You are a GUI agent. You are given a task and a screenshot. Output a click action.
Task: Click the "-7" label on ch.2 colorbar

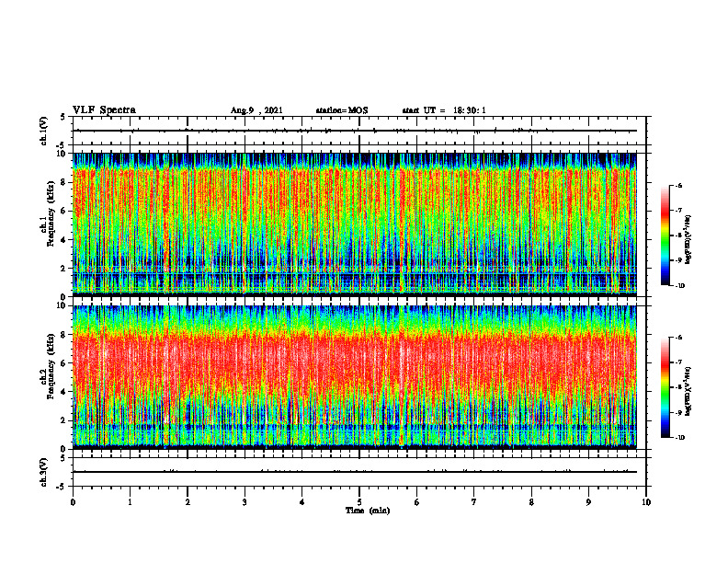click(679, 362)
